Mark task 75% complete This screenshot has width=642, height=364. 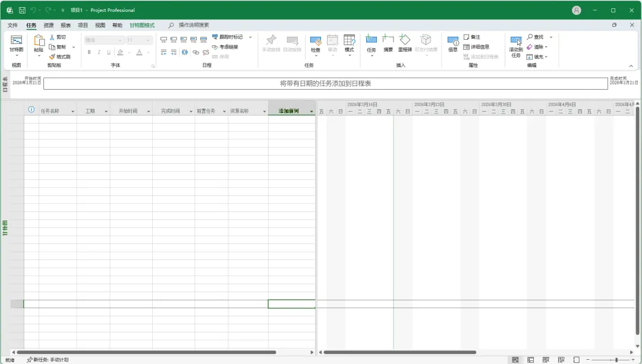pyautogui.click(x=193, y=40)
